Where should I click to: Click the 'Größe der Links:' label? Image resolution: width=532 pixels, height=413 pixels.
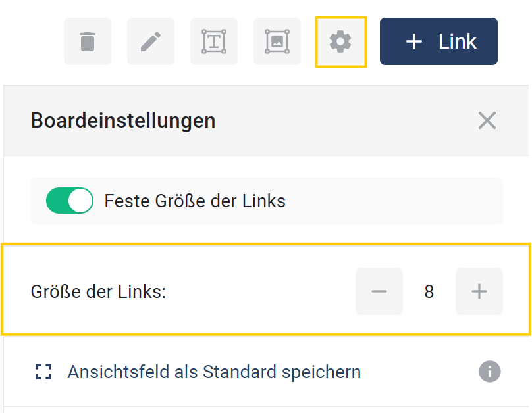pos(98,291)
